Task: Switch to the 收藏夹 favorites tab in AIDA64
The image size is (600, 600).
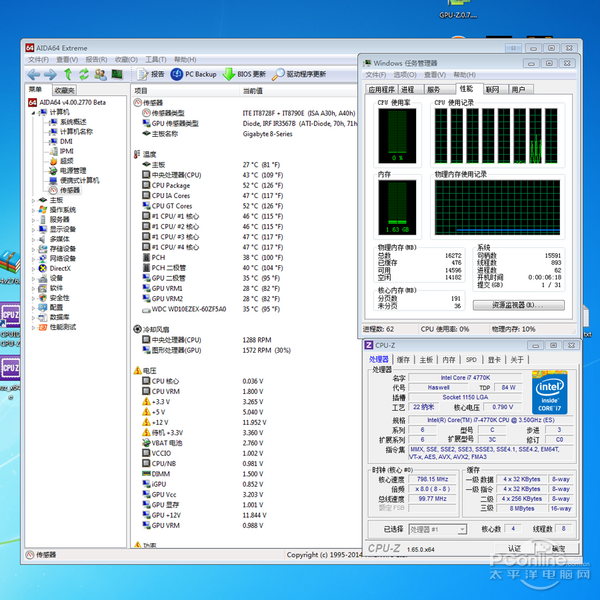Action: 64,90
